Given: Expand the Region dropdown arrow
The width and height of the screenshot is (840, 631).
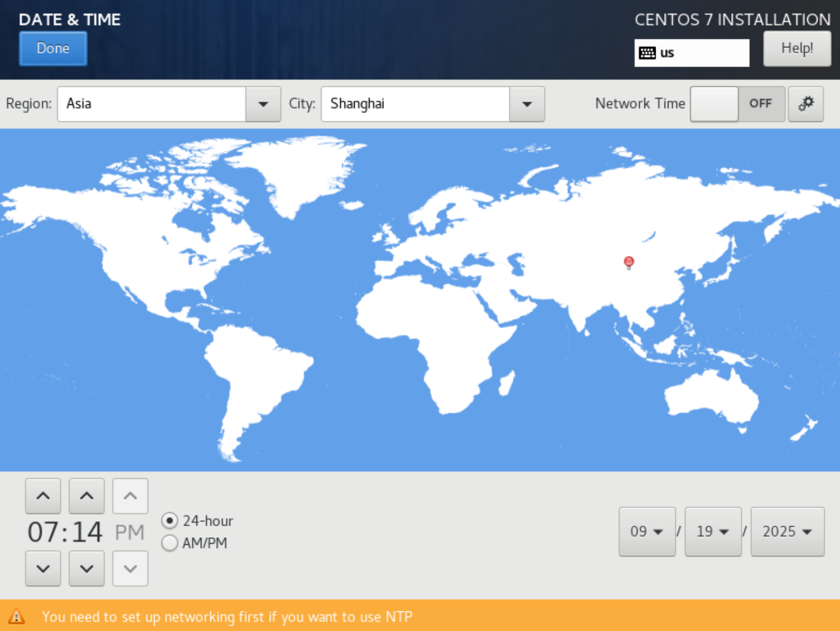Looking at the screenshot, I should tap(263, 104).
